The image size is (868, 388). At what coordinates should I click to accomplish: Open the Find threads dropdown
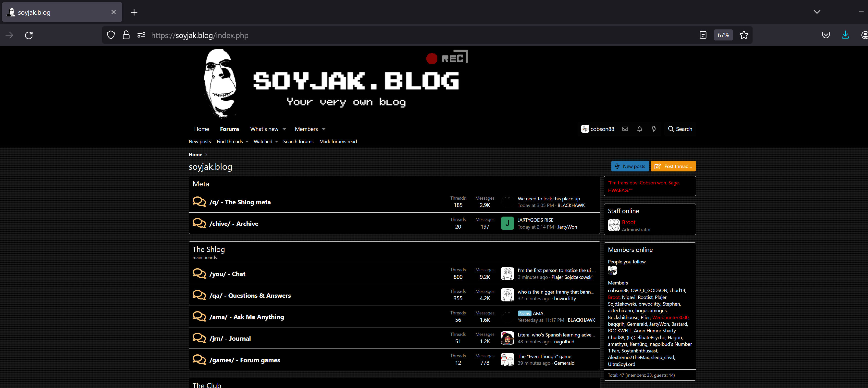232,141
